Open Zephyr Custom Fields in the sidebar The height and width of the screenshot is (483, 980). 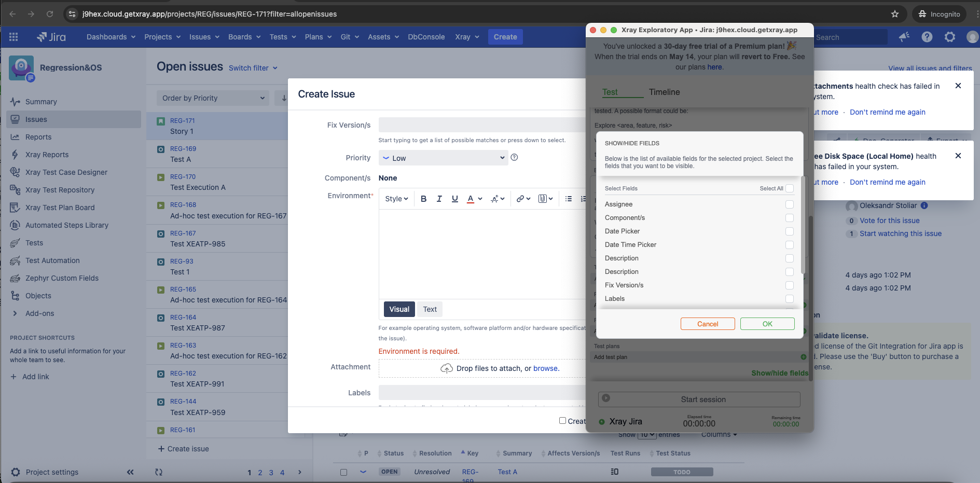coord(62,278)
